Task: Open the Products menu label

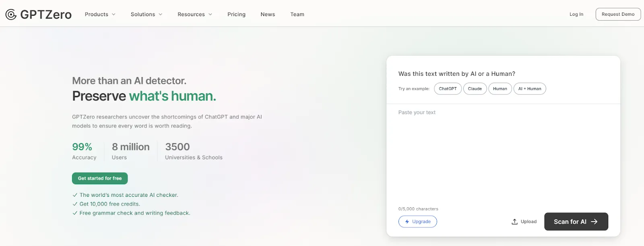Action: pos(96,14)
